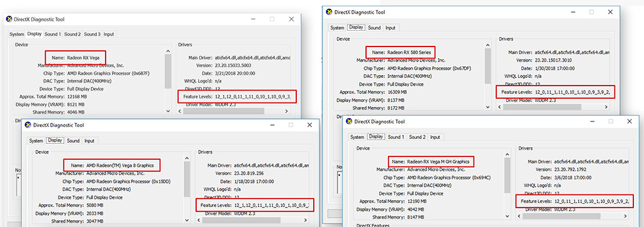Click driver date 3/21/2018 20:00:00
Image resolution: width=644 pixels, height=227 pixels.
pyautogui.click(x=235, y=74)
